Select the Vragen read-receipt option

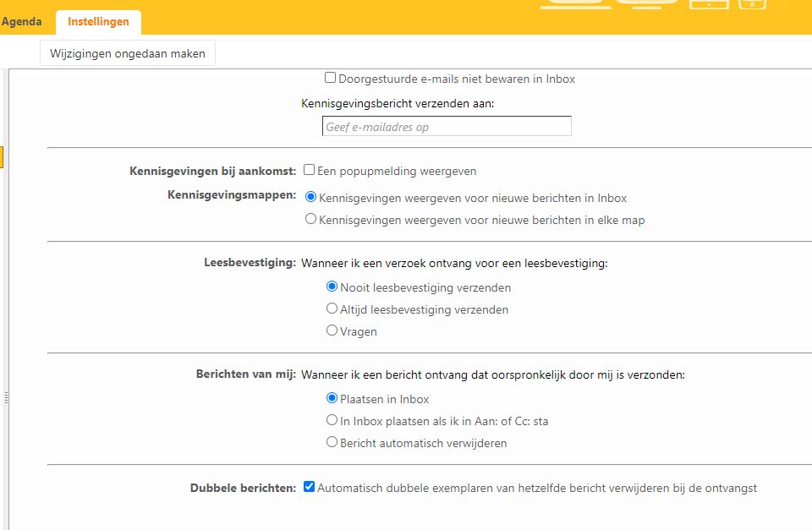[x=332, y=331]
